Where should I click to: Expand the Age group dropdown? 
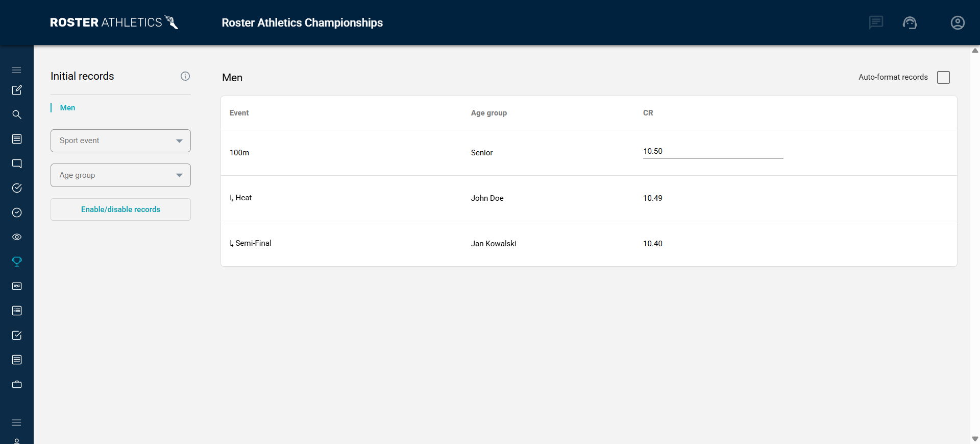pyautogui.click(x=120, y=175)
